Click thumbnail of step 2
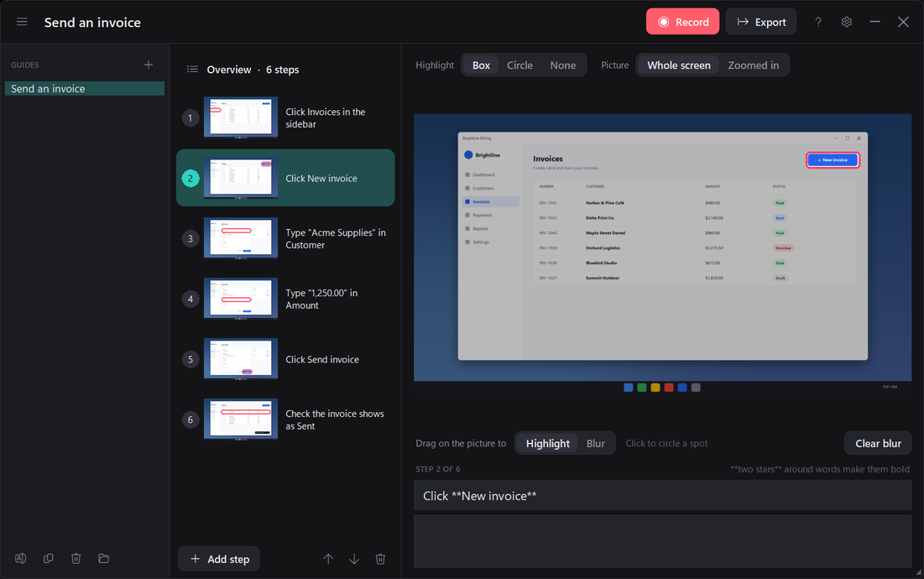 (240, 178)
